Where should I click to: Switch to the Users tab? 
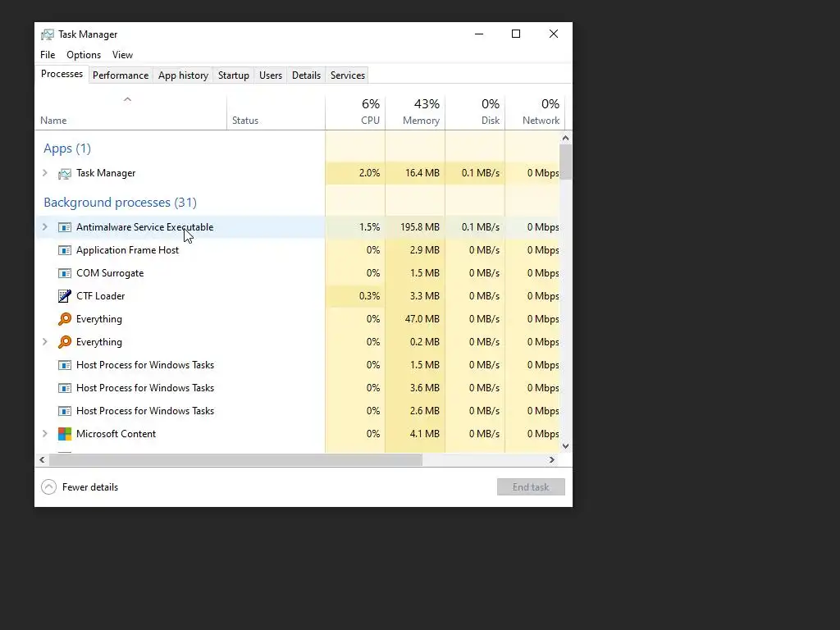271,75
